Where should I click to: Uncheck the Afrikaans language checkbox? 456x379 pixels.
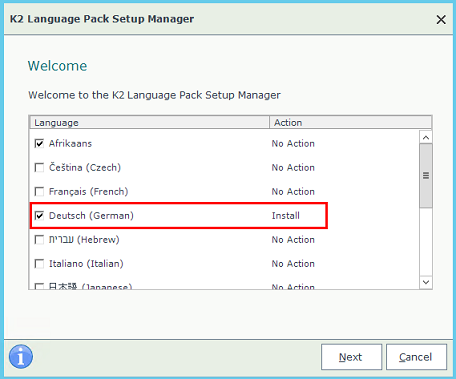(x=39, y=143)
